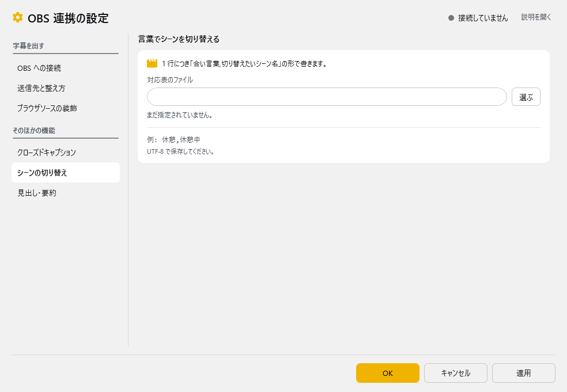The image size is (567, 392).
Task: Switch to 送信先と整え方 page
Action: coord(66,88)
